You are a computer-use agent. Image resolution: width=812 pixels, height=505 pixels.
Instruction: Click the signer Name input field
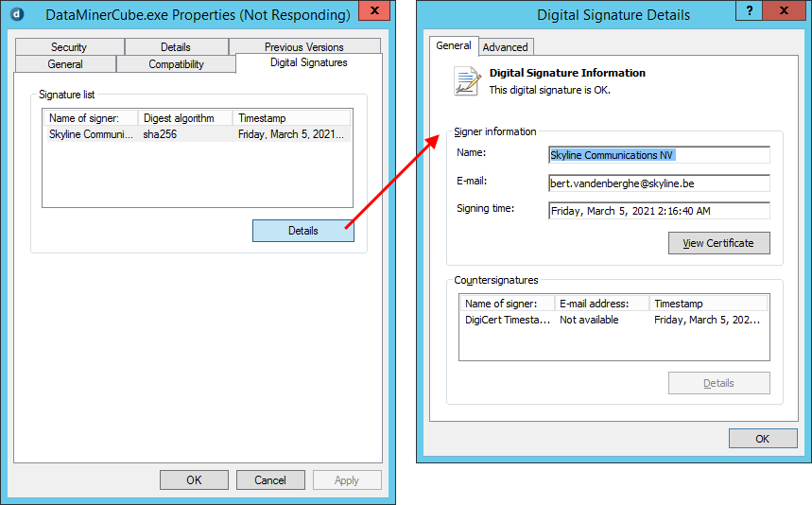tap(659, 155)
